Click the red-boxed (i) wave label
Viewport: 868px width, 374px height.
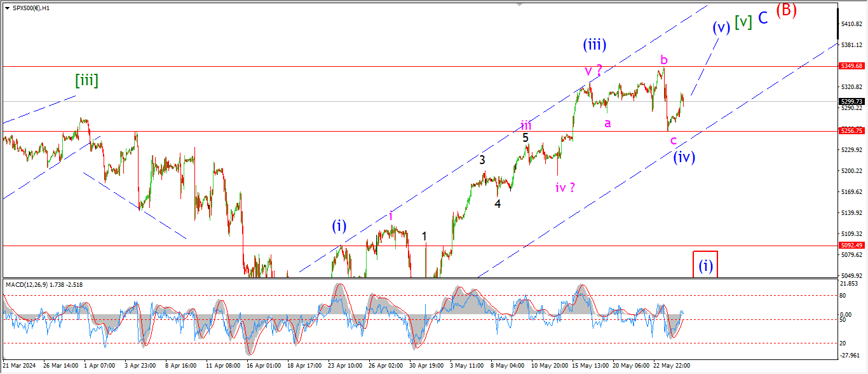[705, 265]
